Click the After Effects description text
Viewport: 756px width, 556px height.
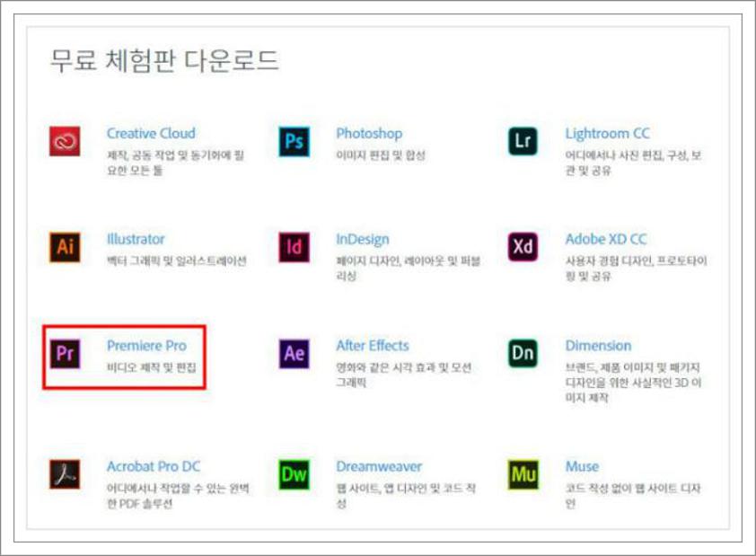pos(403,375)
